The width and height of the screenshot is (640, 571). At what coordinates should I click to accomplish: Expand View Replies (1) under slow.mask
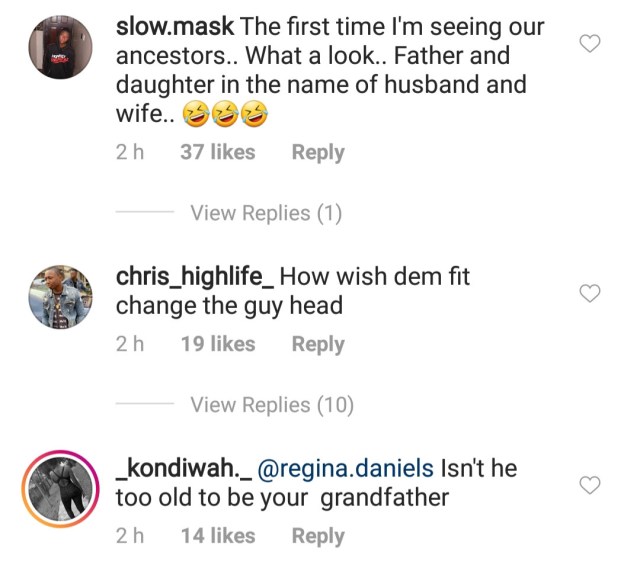[266, 213]
